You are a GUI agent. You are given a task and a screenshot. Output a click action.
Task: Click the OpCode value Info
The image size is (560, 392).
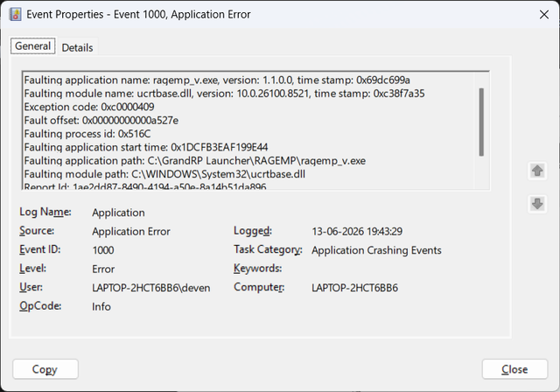pos(101,306)
